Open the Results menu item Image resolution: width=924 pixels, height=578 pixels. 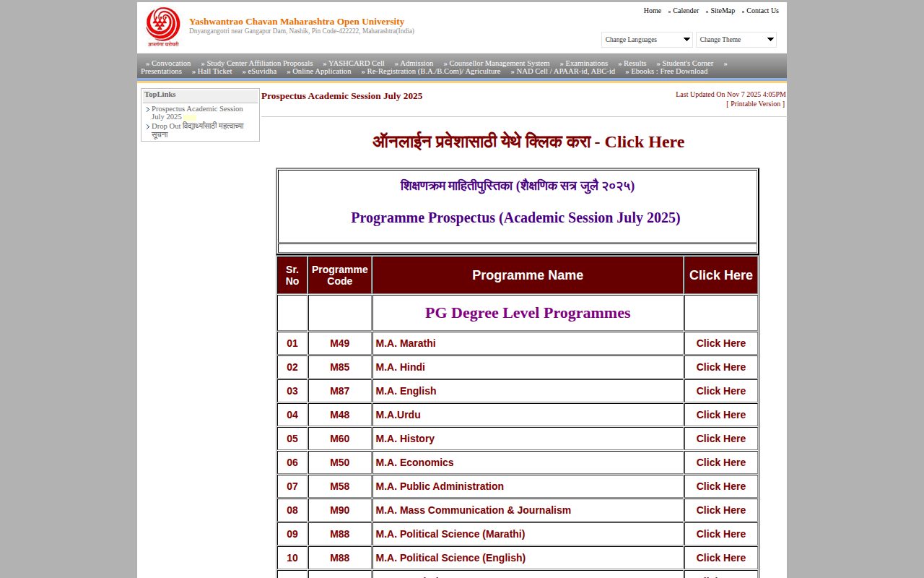click(x=635, y=64)
